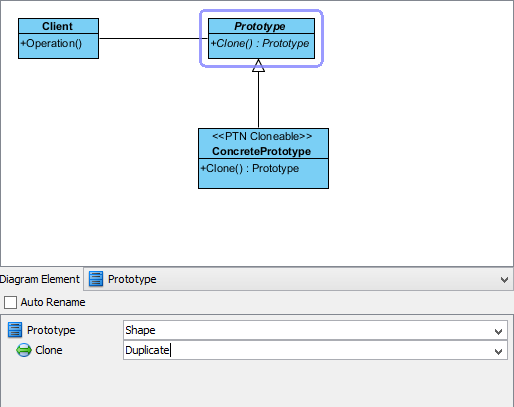Select the Prototype row label in the list
The height and width of the screenshot is (407, 514).
(51, 330)
